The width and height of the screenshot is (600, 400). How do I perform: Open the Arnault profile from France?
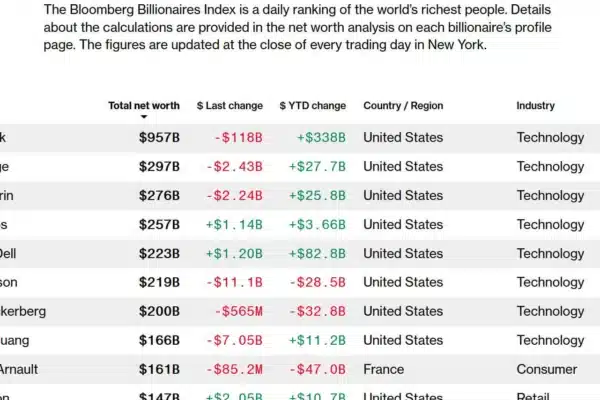point(300,369)
